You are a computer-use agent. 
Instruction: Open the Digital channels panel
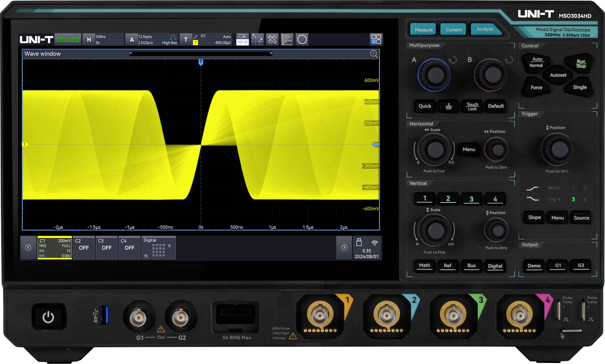(x=158, y=248)
